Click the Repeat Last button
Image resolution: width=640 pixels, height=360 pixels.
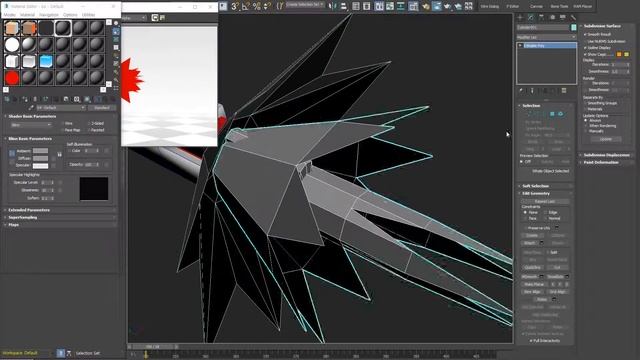(544, 202)
